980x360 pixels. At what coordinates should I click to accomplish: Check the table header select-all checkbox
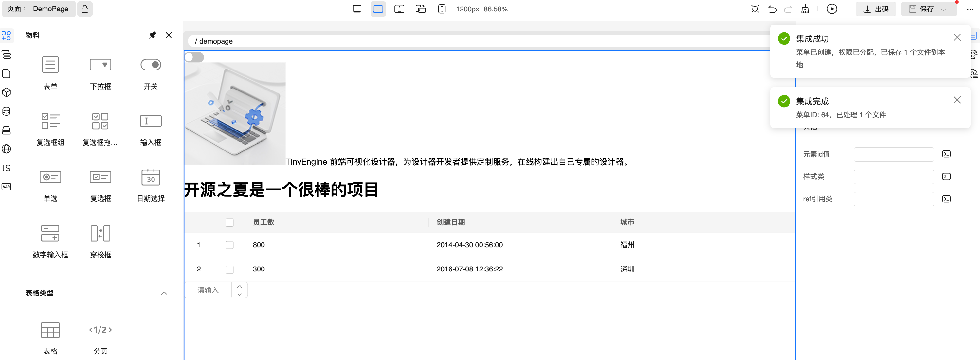click(x=229, y=223)
